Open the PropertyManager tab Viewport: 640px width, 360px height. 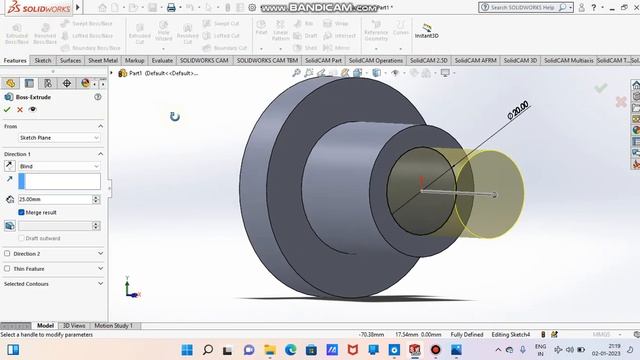point(29,83)
